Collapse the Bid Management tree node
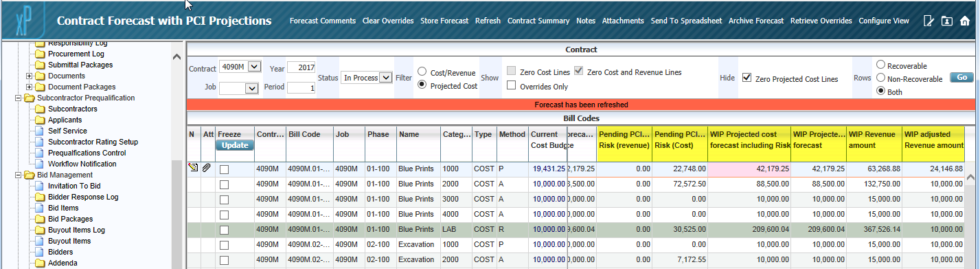 pyautogui.click(x=18, y=175)
